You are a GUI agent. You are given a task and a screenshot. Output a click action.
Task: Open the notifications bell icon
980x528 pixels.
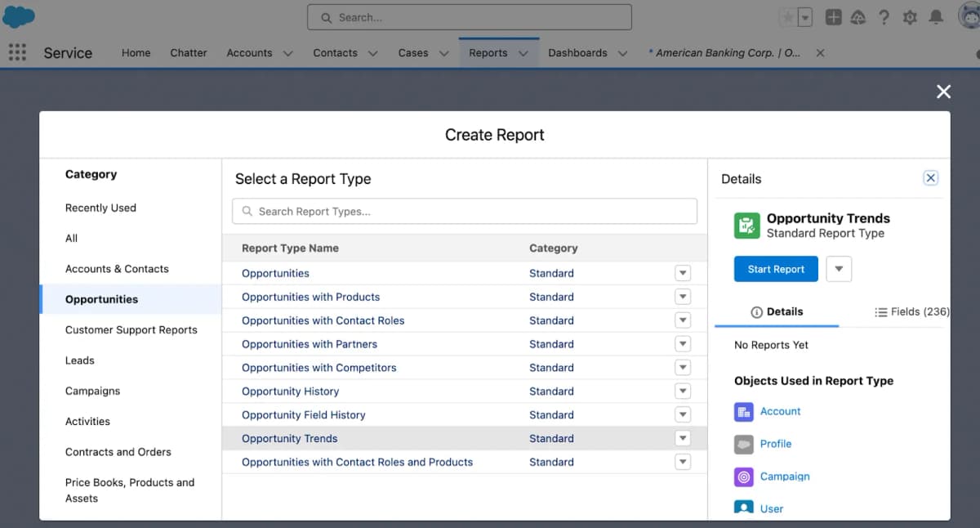[x=936, y=17]
